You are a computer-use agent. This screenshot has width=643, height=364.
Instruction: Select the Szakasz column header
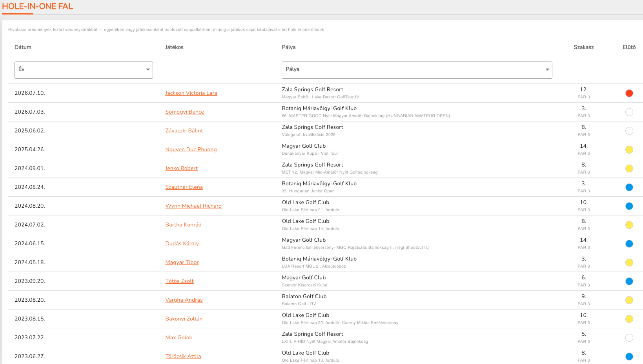click(x=584, y=47)
